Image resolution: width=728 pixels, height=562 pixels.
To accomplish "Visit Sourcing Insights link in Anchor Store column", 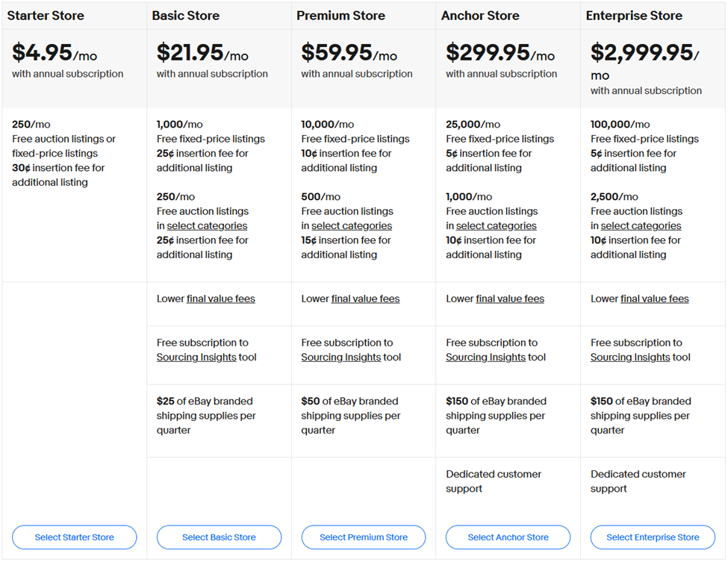I will pyautogui.click(x=486, y=358).
